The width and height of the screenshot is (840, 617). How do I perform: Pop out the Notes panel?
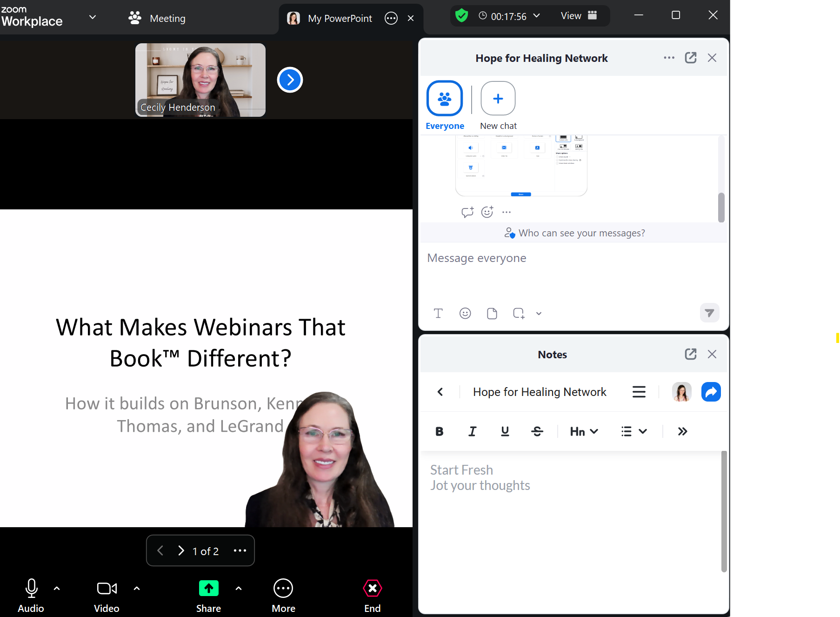[x=691, y=354]
